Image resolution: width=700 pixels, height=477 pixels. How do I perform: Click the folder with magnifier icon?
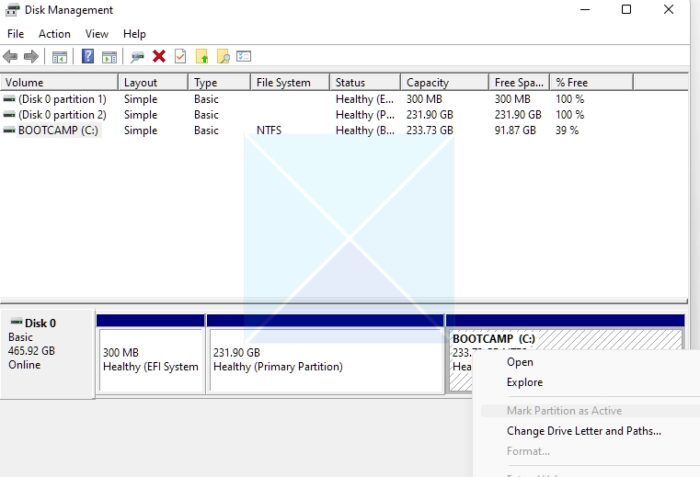pyautogui.click(x=223, y=56)
